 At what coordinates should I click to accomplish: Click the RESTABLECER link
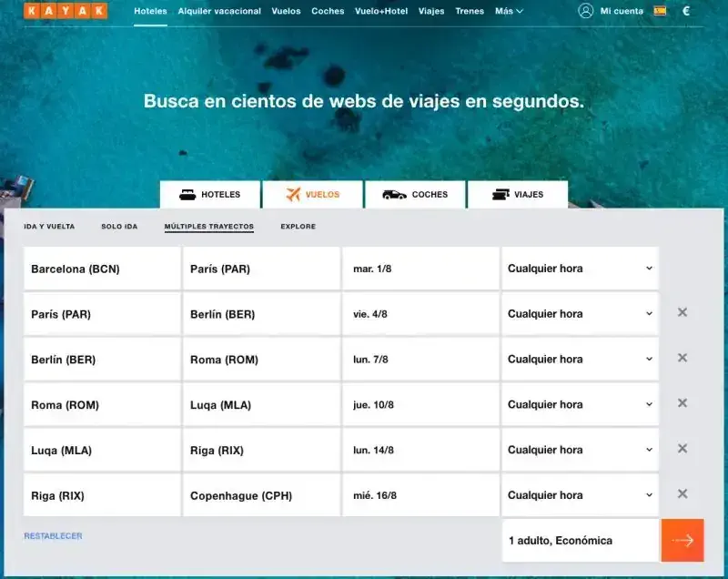pos(53,536)
